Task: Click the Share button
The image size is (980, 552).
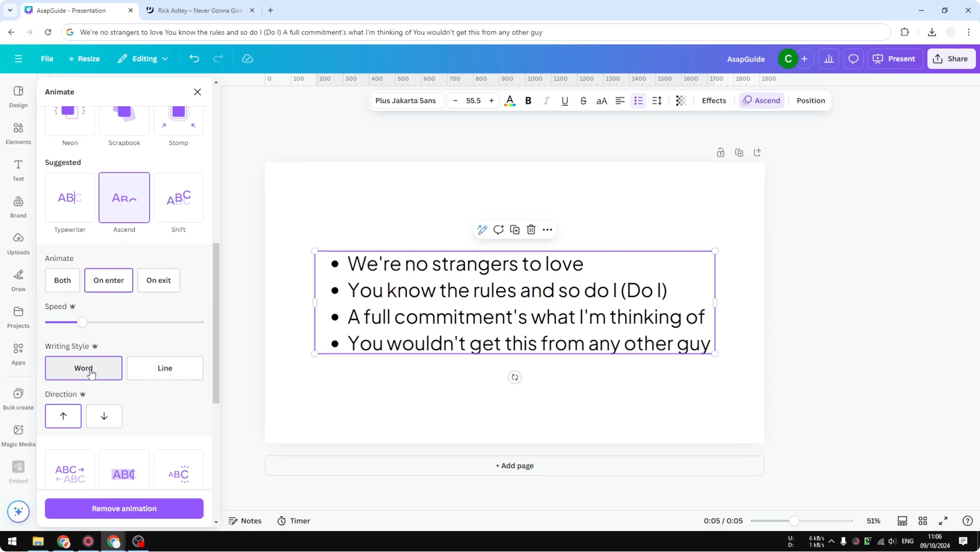Action: coord(951,59)
